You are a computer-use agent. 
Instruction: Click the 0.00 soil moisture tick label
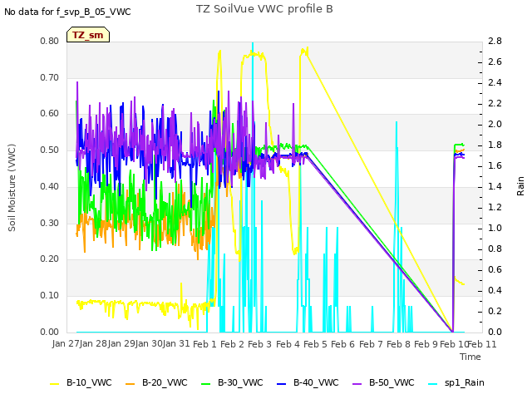(x=50, y=332)
